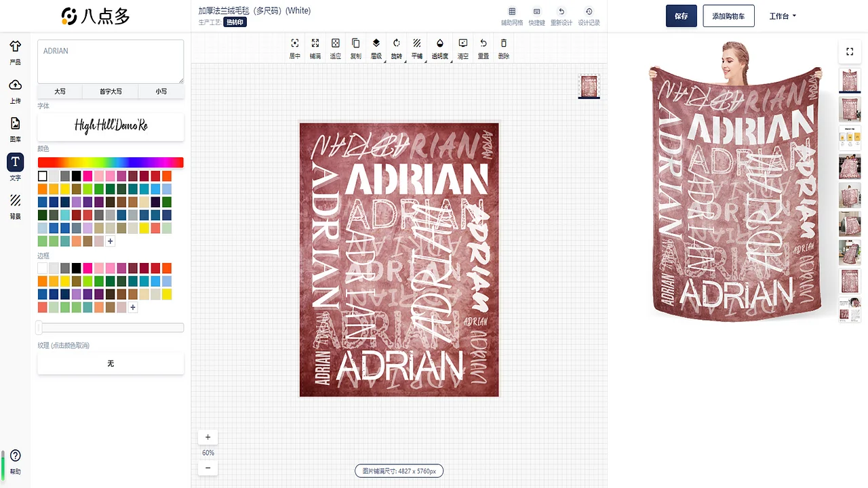Switch to the 热转印 production tab
868x488 pixels.
(x=235, y=22)
